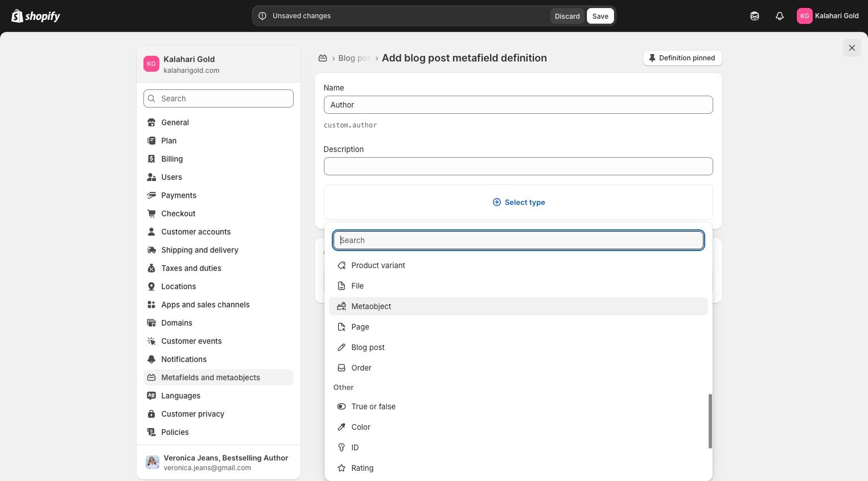Save the unsaved changes
This screenshot has width=868, height=481.
tap(600, 16)
